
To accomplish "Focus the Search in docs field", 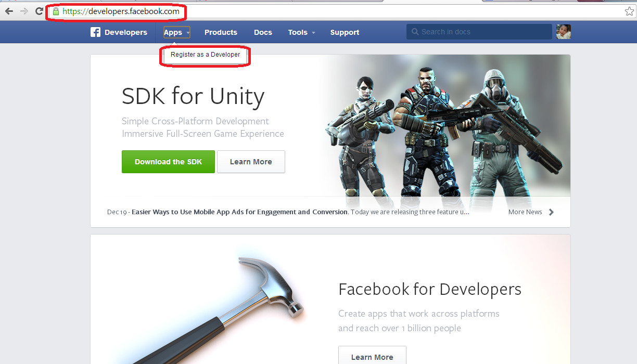I will (479, 32).
